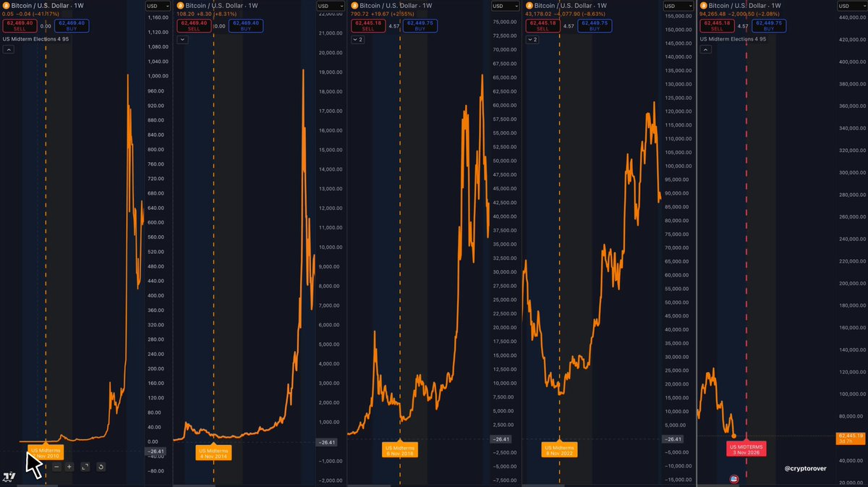Click 'Bitcoin / U.S. Dollar · 1W' title above price 0.05
This screenshot has height=487, width=868.
coord(48,5)
